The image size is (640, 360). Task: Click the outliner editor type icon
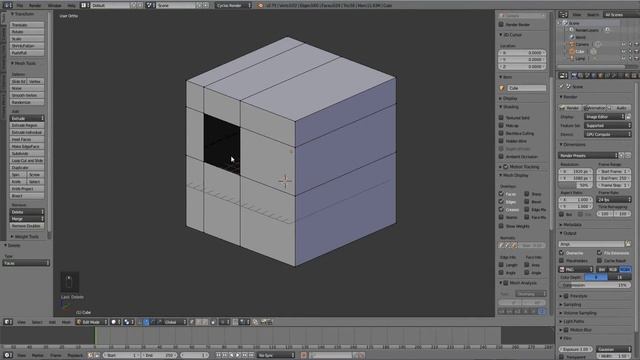(563, 14)
